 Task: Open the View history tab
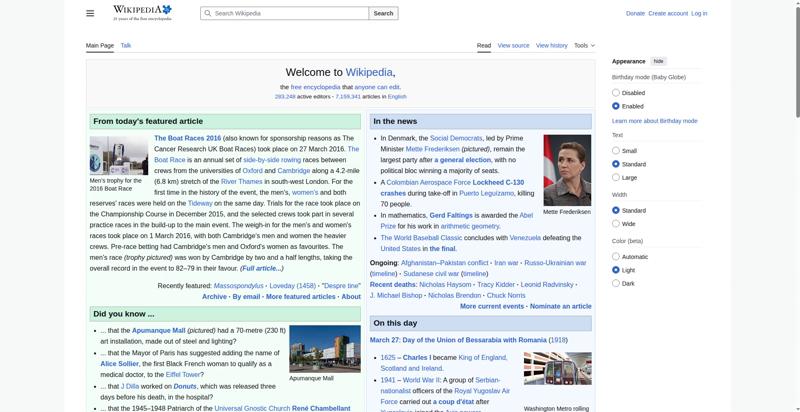pos(551,45)
